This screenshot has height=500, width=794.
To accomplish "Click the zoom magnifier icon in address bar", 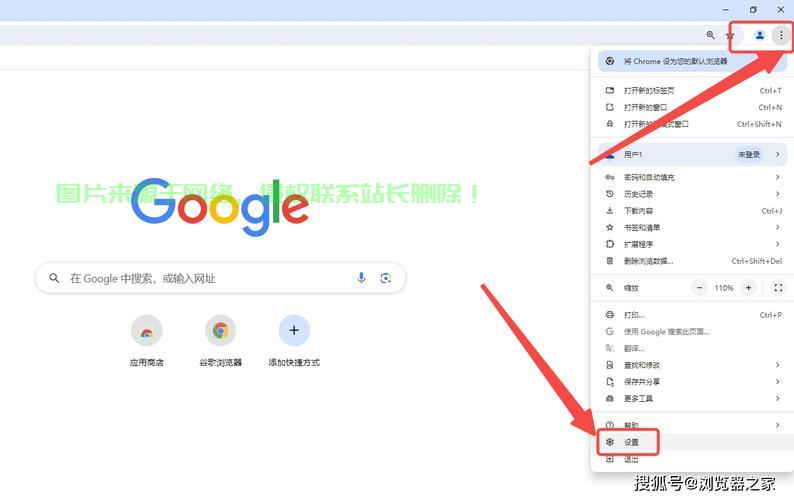I will coord(711,35).
